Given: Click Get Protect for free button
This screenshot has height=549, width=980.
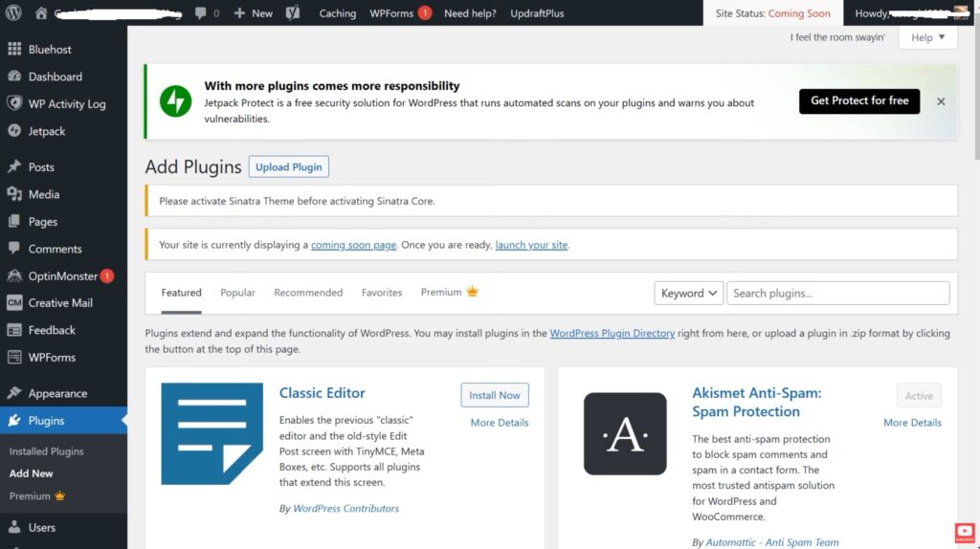Looking at the screenshot, I should [859, 101].
